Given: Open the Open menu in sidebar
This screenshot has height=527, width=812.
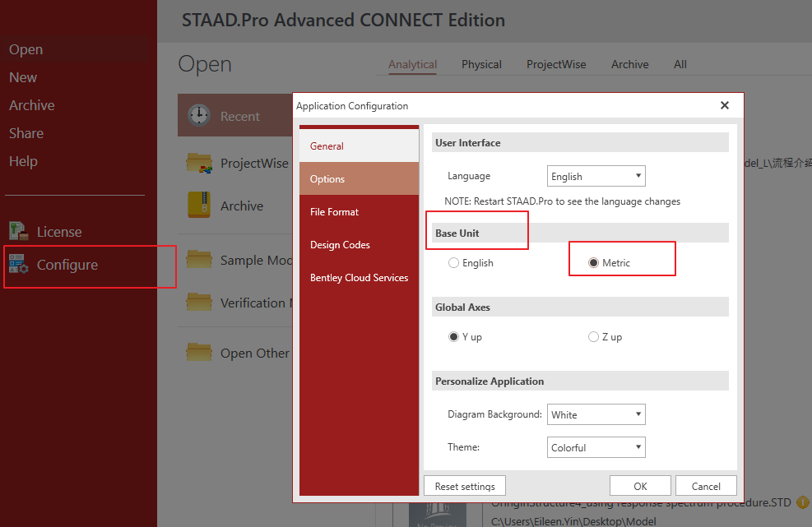Looking at the screenshot, I should click(x=26, y=49).
